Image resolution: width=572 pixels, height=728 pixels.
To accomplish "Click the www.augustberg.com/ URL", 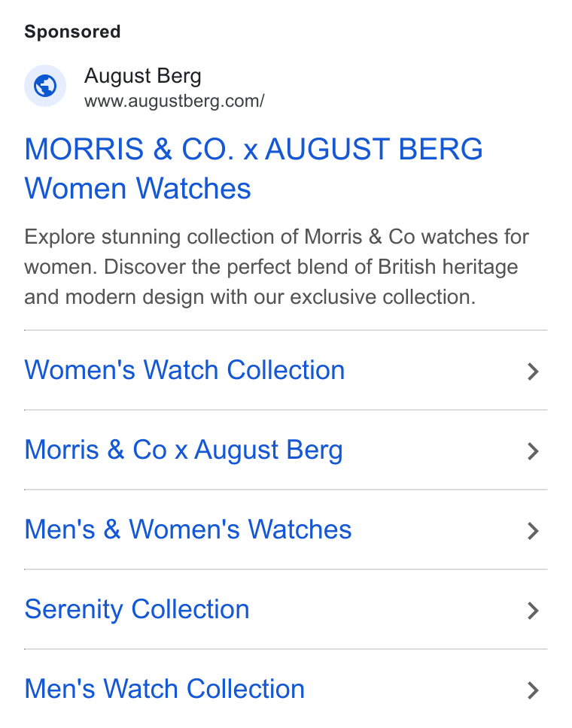I will click(x=175, y=102).
